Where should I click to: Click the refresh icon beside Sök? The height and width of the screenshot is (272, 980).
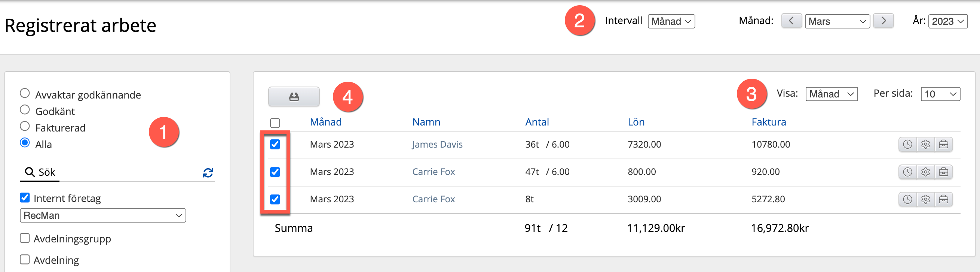coord(208,173)
